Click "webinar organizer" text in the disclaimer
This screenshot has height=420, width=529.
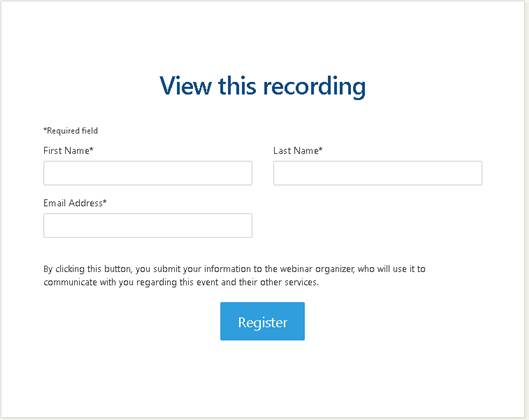(317, 269)
